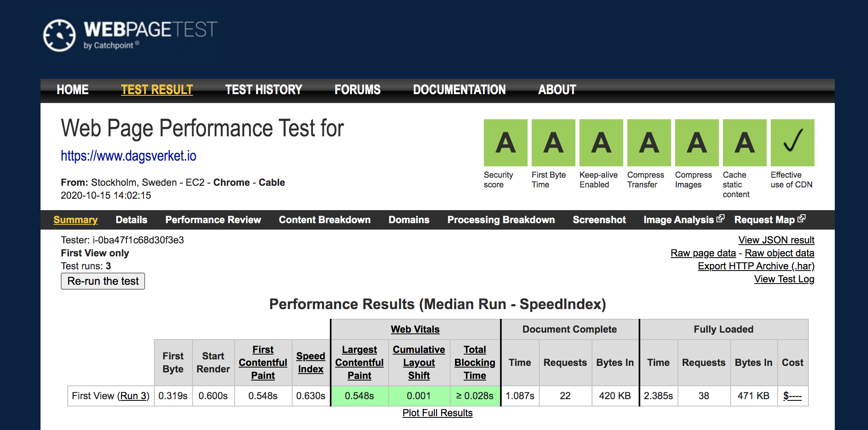868x430 pixels.
Task: Click the 2.385s Fully Loaded time
Action: click(x=658, y=396)
